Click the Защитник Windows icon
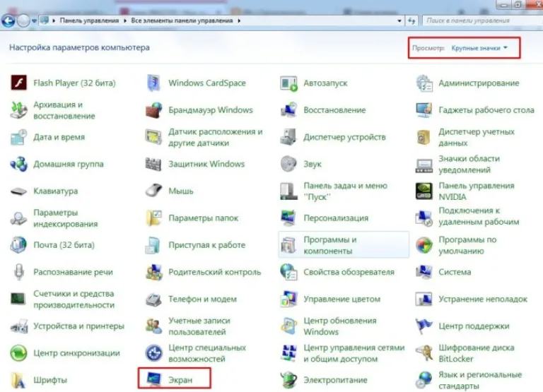This screenshot has width=543, height=392. click(153, 164)
